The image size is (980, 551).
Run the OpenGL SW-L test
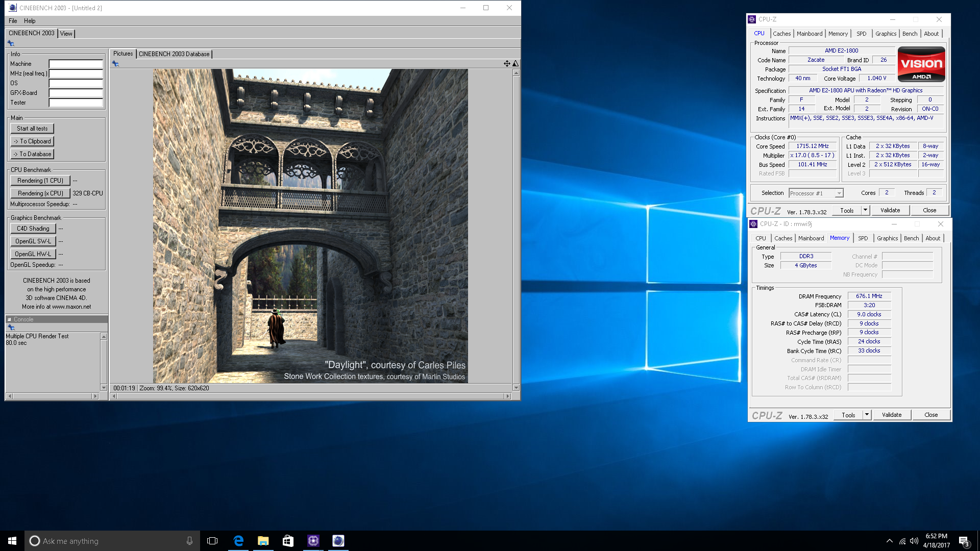tap(33, 241)
